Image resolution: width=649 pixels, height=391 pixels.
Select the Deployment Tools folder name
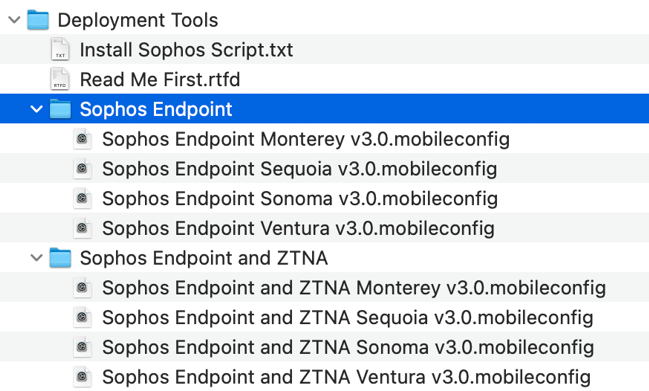point(138,20)
